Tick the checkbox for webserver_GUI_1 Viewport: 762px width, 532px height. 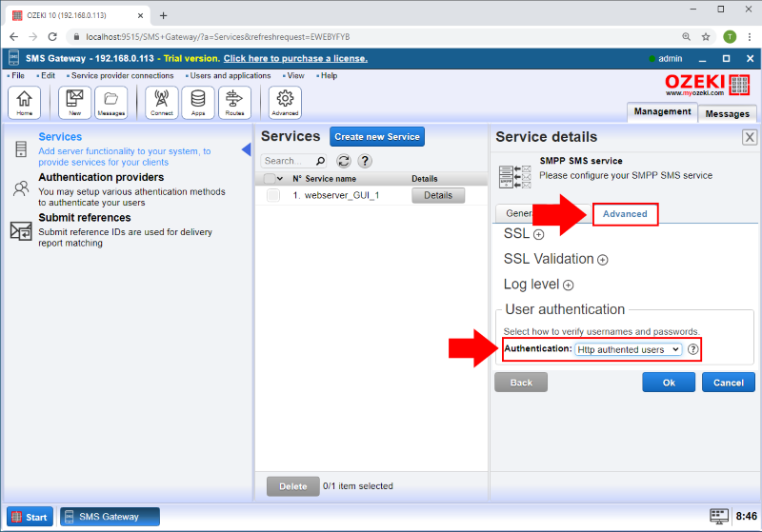pos(273,195)
